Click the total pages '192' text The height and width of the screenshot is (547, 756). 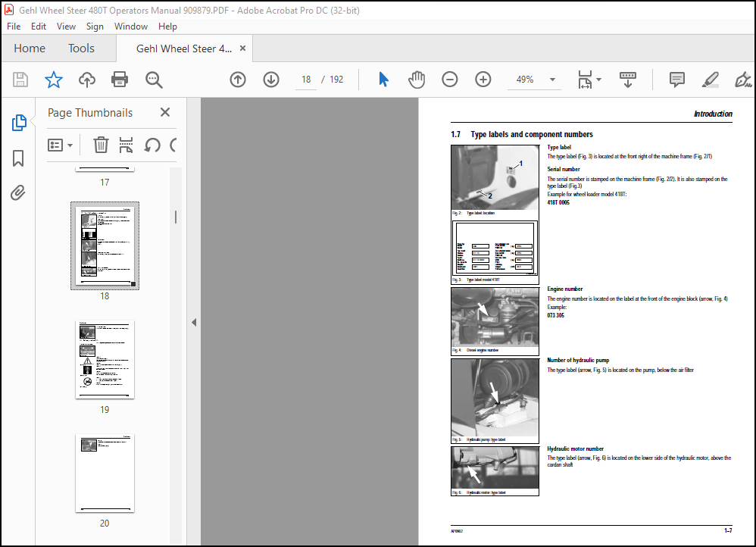click(x=336, y=80)
